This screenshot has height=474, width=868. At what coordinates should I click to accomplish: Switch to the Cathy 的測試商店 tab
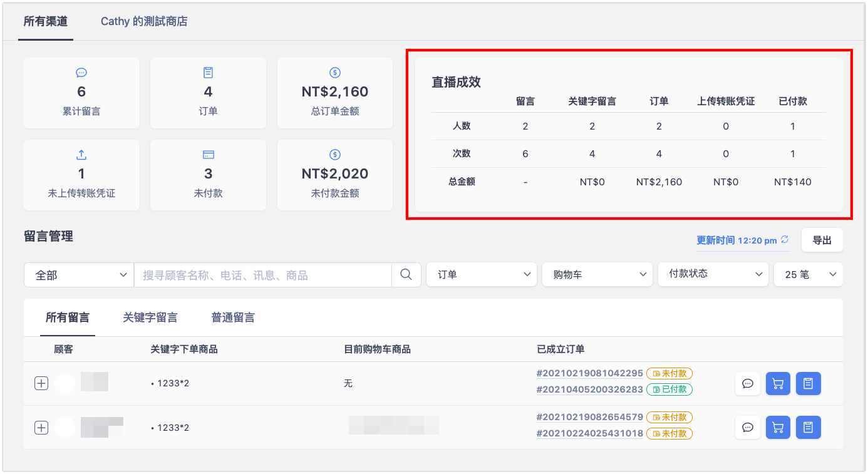tap(144, 21)
